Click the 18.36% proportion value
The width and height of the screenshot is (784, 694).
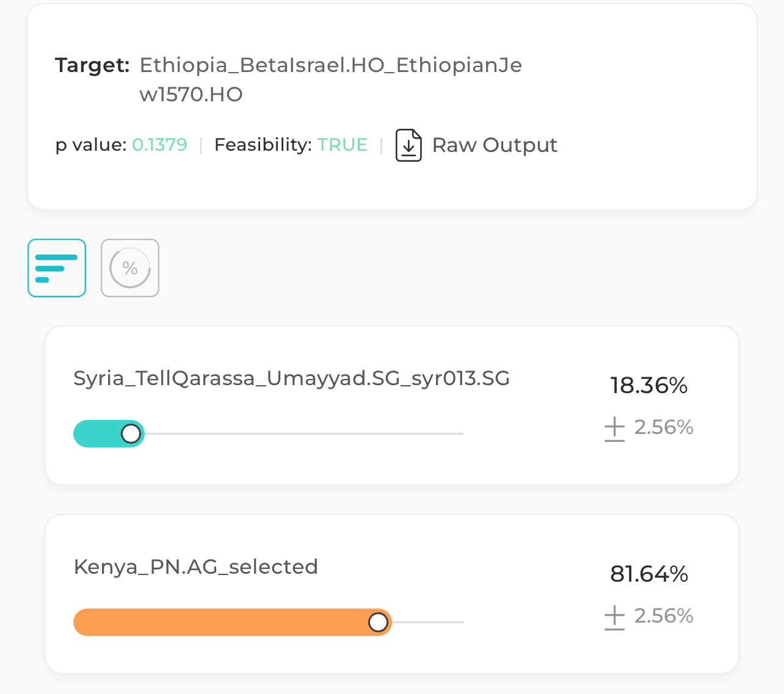click(x=648, y=386)
